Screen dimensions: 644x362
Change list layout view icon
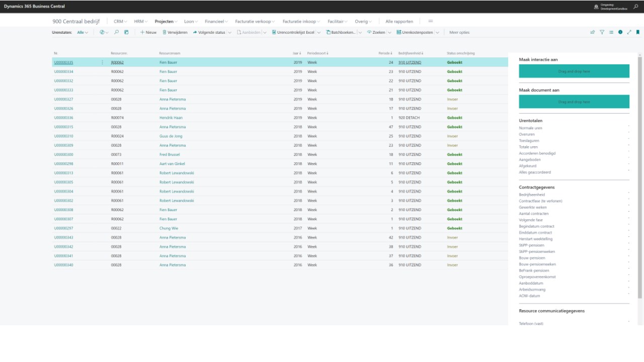[x=611, y=32]
